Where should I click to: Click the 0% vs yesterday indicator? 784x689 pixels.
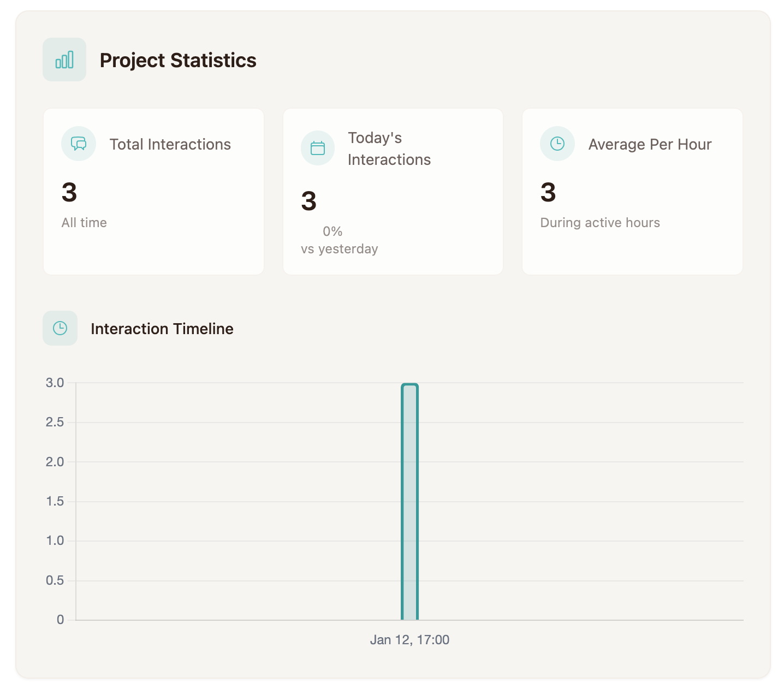(x=332, y=231)
